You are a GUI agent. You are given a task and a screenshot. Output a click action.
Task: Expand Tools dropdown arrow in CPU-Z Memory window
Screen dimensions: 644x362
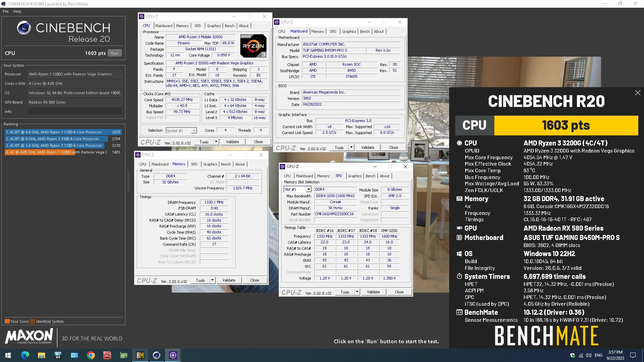tap(212, 280)
